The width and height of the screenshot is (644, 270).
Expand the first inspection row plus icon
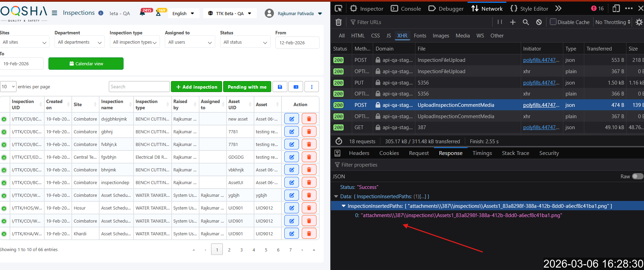4,119
